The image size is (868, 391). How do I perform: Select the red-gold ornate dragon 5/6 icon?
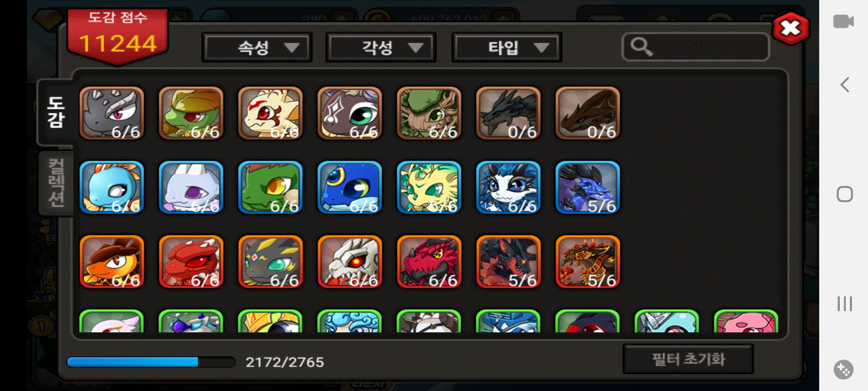tap(588, 262)
